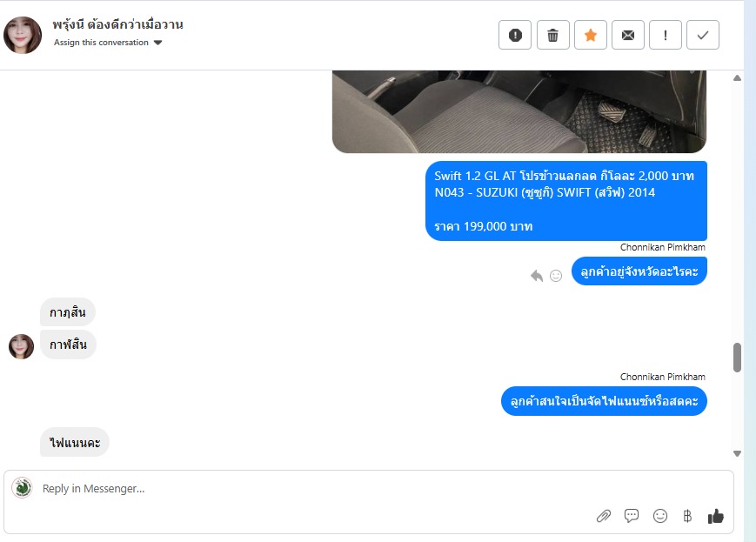The height and width of the screenshot is (542, 756).
Task: Click the baht payment icon
Action: tap(687, 516)
